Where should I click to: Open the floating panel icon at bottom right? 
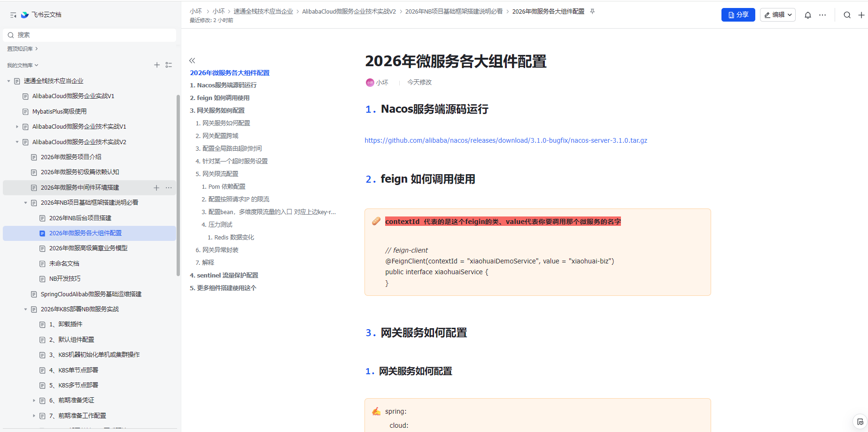pos(860,421)
